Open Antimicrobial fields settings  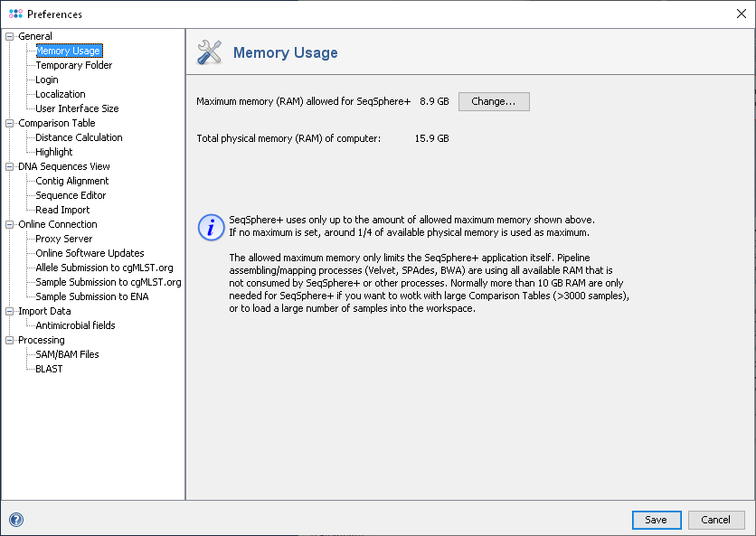click(75, 325)
